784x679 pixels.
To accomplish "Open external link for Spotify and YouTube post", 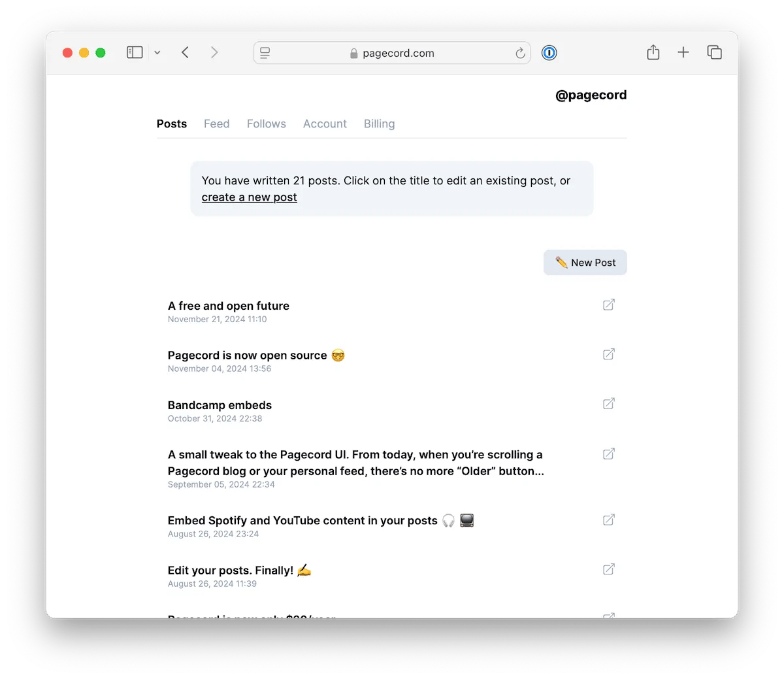I will click(608, 520).
